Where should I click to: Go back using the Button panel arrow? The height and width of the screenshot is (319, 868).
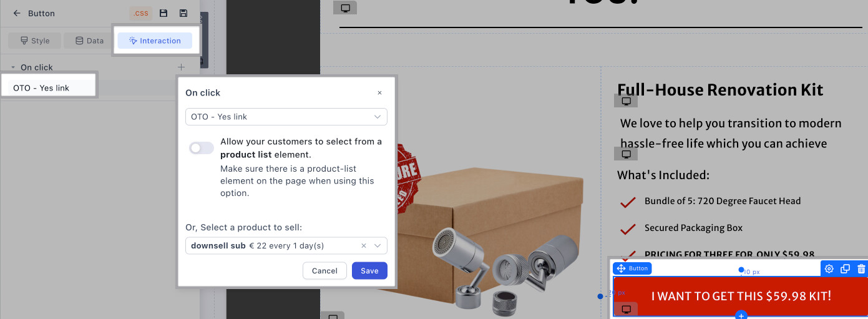tap(17, 13)
